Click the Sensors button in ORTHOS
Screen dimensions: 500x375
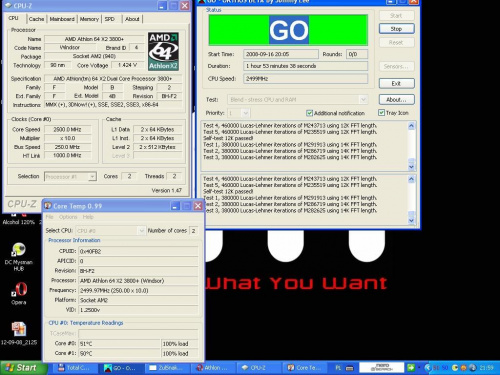[397, 66]
